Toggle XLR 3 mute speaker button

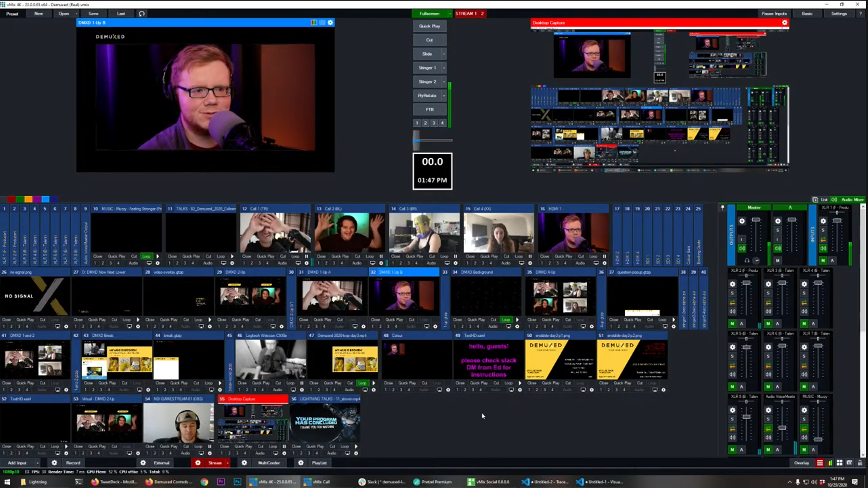point(768,312)
